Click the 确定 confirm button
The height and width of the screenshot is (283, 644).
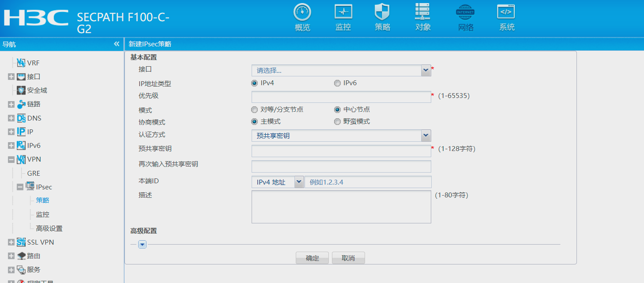[x=312, y=258]
